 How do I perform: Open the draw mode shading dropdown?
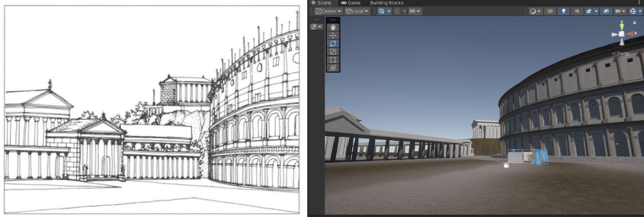[535, 11]
